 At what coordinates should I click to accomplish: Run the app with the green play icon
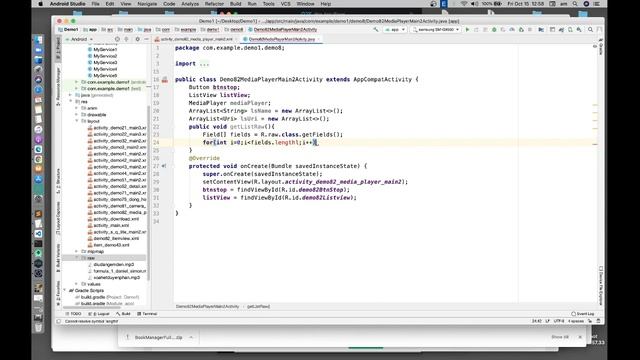pos(467,29)
